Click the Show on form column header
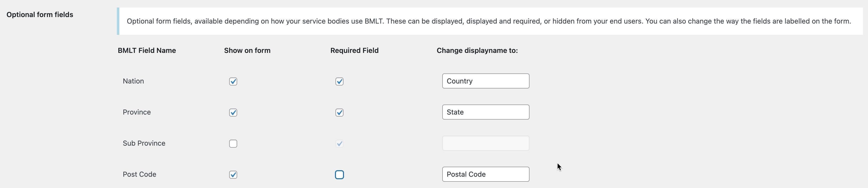This screenshot has height=188, width=868. pos(247,50)
